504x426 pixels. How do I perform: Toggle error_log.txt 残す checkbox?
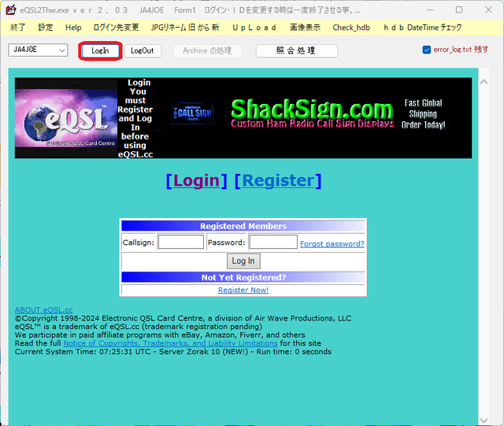tap(426, 50)
